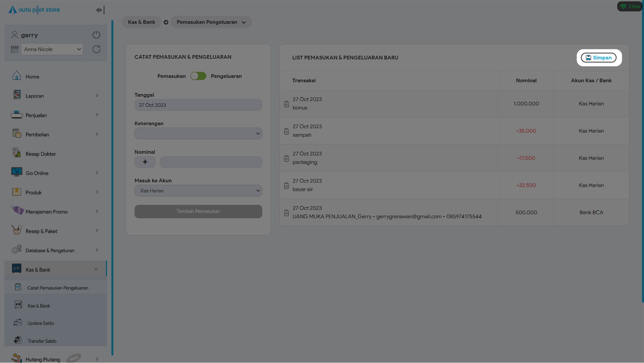Click the refresh store icon
Screen dimensions: 644x363
(96, 49)
